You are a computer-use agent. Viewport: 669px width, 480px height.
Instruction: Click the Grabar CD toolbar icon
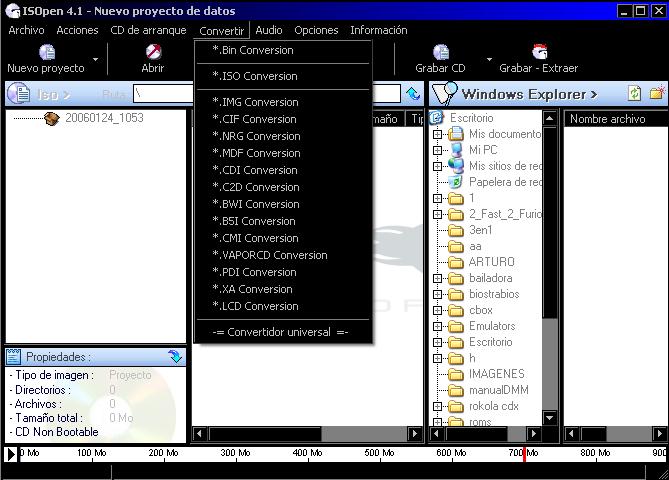pyautogui.click(x=440, y=52)
